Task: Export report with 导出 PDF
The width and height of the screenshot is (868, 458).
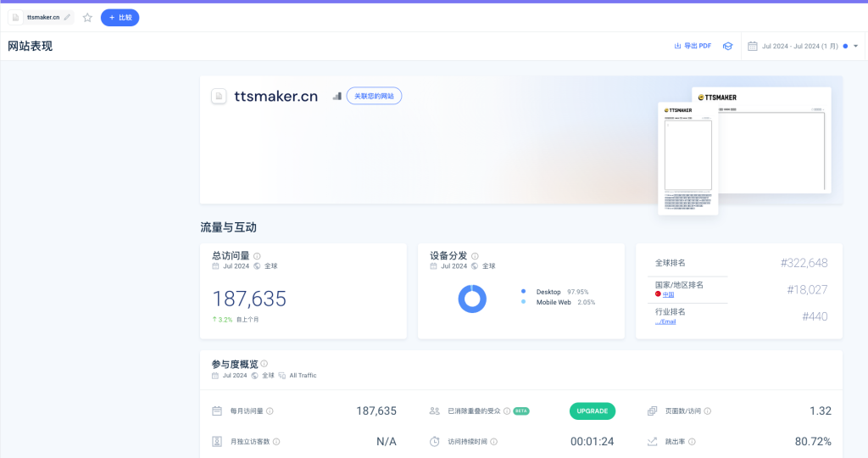Action: click(x=693, y=46)
